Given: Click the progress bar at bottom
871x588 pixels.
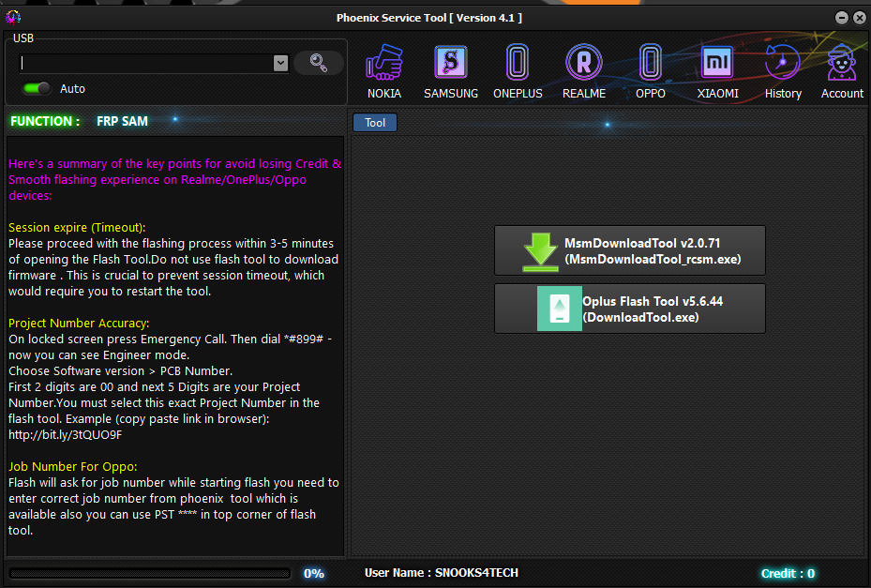Looking at the screenshot, I should 150,573.
